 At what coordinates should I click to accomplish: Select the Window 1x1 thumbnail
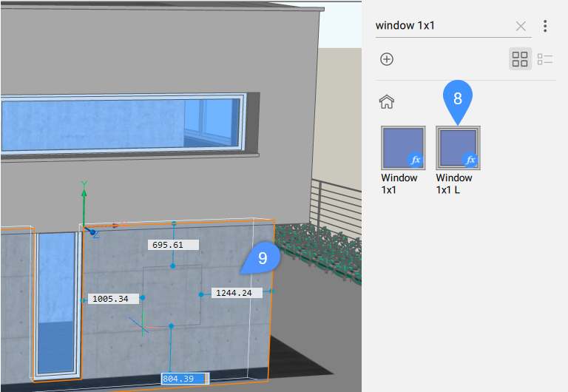(402, 147)
